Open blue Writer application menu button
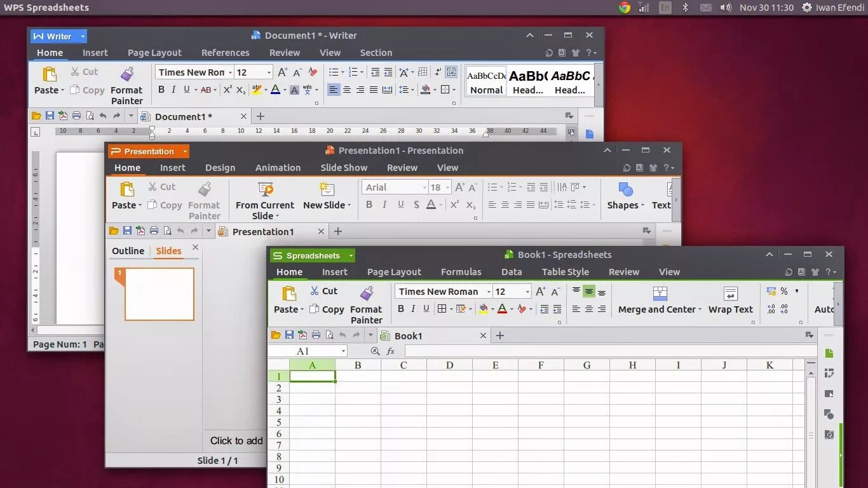The image size is (868, 488). [58, 36]
